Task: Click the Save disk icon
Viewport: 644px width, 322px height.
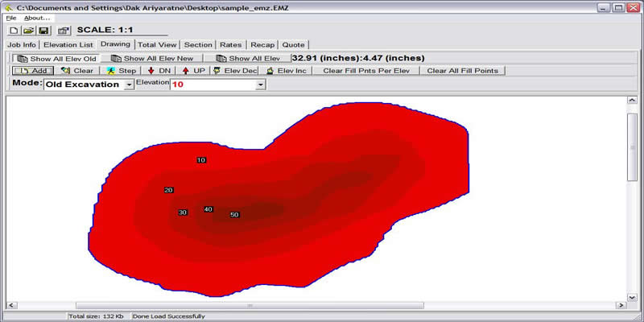Action: (43, 30)
